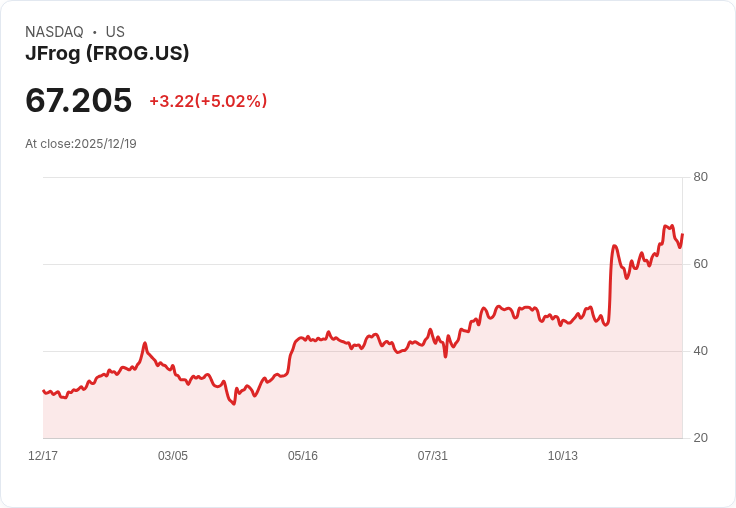Click the US market label
The image size is (736, 508).
[115, 32]
